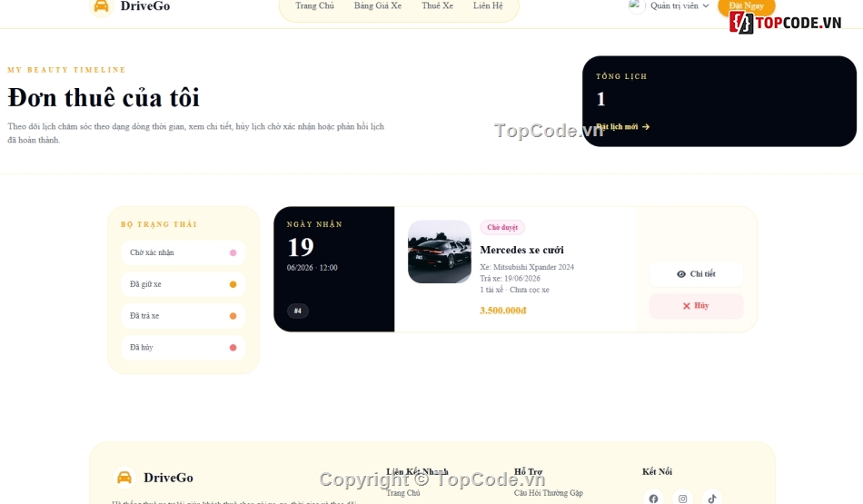Click the pink dot of Chờ xác nhận
The height and width of the screenshot is (504, 863).
233,252
